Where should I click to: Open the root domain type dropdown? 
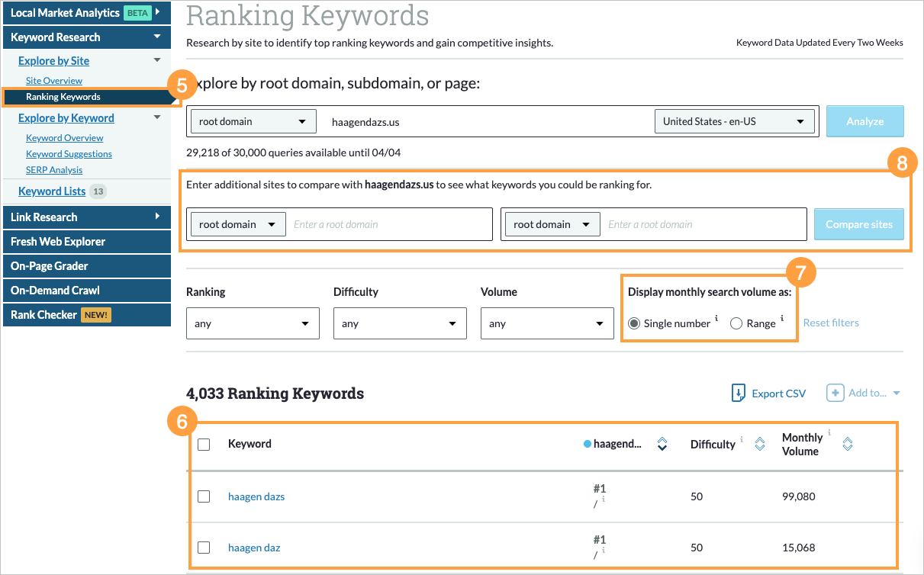pyautogui.click(x=253, y=120)
